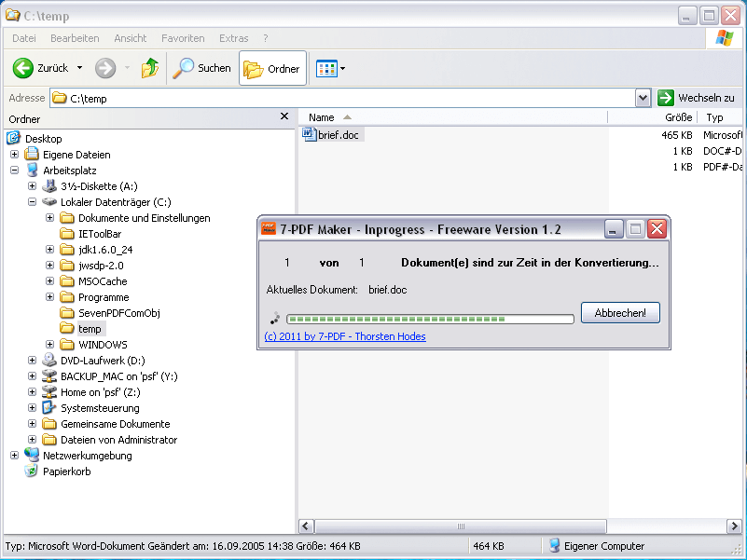Click the Abbrechen! button

coord(620,313)
